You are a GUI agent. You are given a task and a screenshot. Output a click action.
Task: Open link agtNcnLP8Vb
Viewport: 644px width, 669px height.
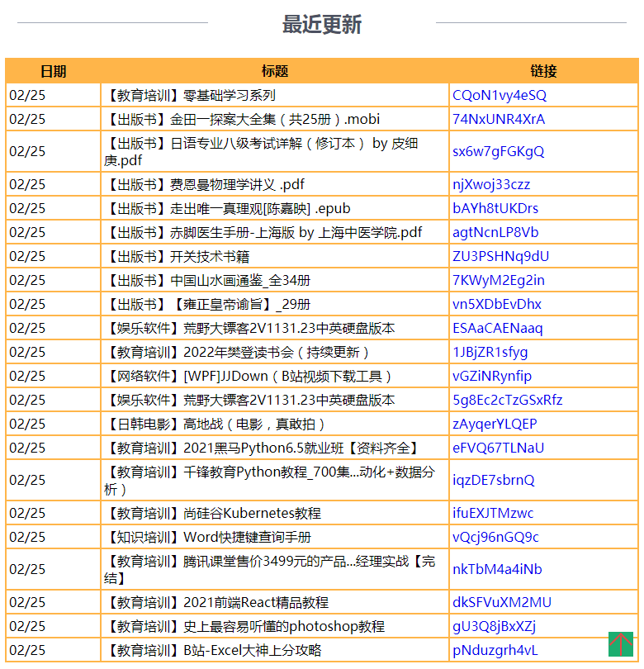pyautogui.click(x=495, y=232)
